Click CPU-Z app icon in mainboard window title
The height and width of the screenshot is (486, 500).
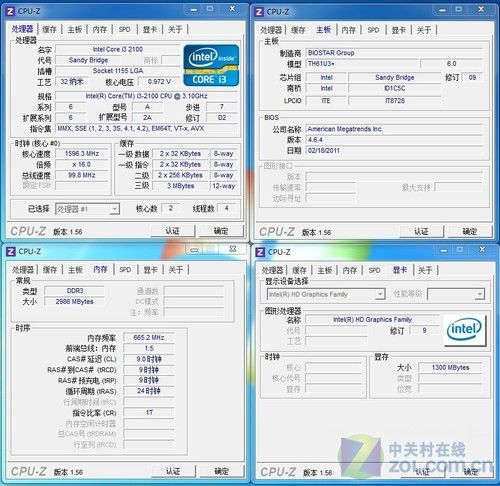pyautogui.click(x=259, y=12)
